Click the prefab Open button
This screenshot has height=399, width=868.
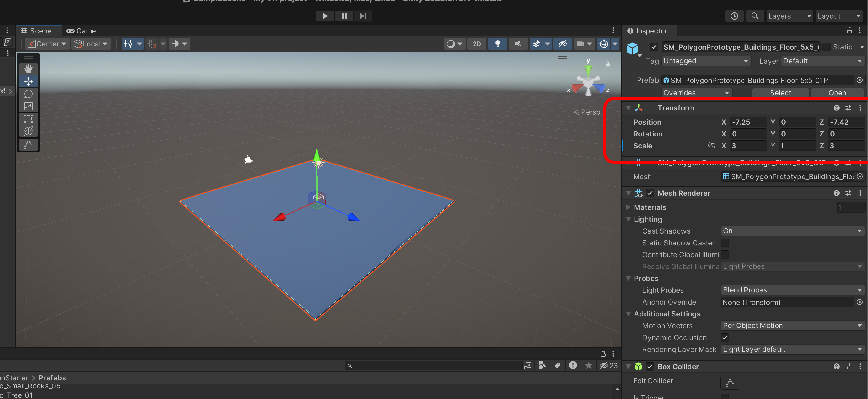tap(837, 93)
